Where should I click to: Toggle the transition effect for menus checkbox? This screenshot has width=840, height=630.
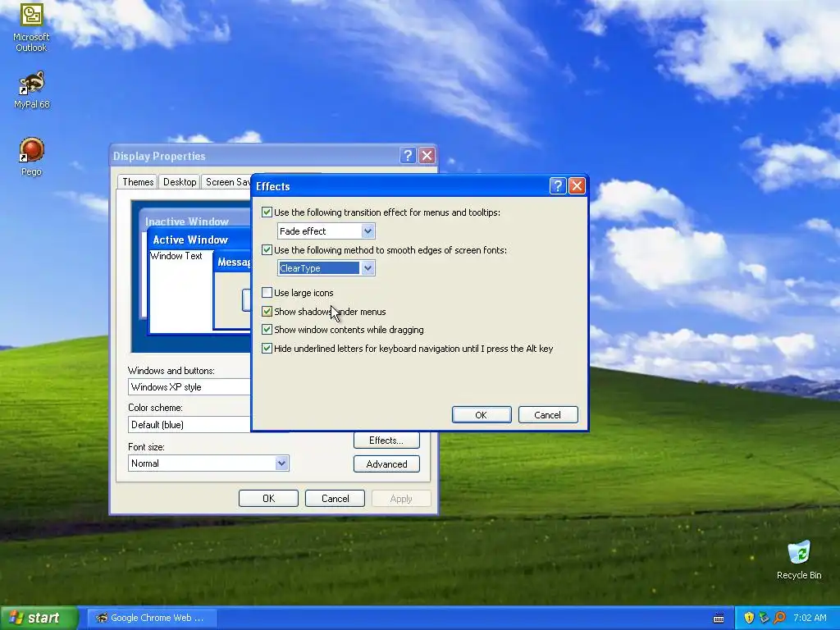267,212
